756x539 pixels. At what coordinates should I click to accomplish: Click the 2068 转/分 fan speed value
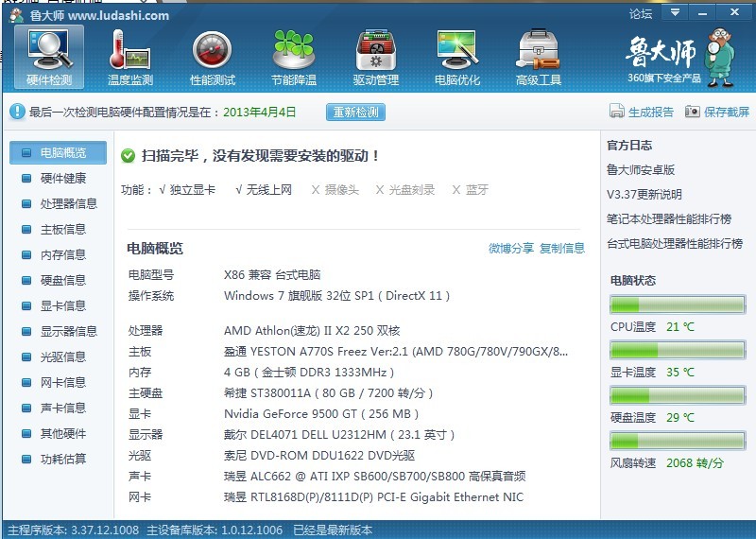(x=695, y=462)
